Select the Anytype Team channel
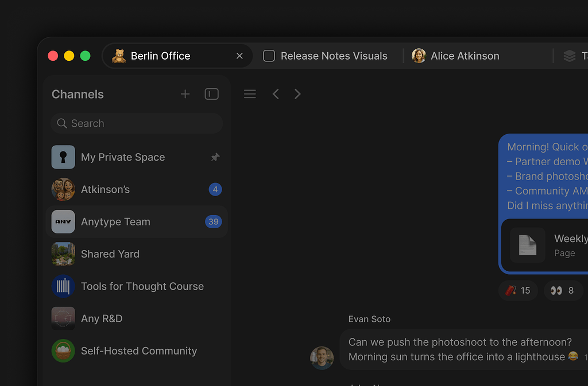This screenshot has width=588, height=386. coord(115,222)
